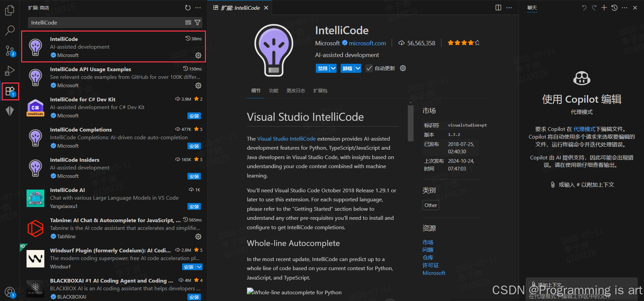Show chat history icon
Image resolution: width=644 pixels, height=301 pixels.
614,8
